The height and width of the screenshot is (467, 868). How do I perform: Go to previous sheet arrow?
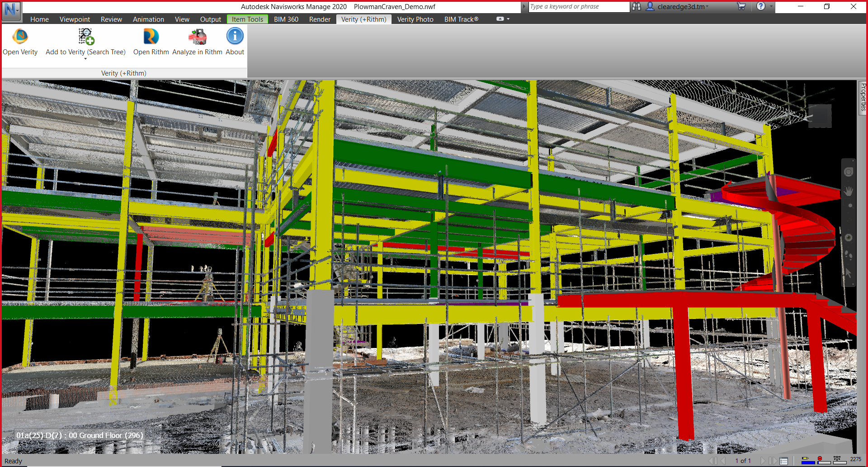point(723,461)
